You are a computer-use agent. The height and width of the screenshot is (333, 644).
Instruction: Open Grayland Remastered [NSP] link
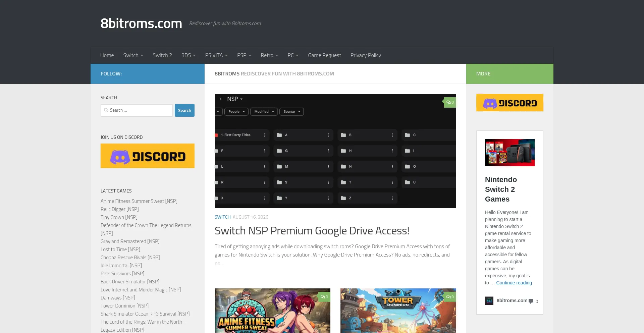point(130,241)
